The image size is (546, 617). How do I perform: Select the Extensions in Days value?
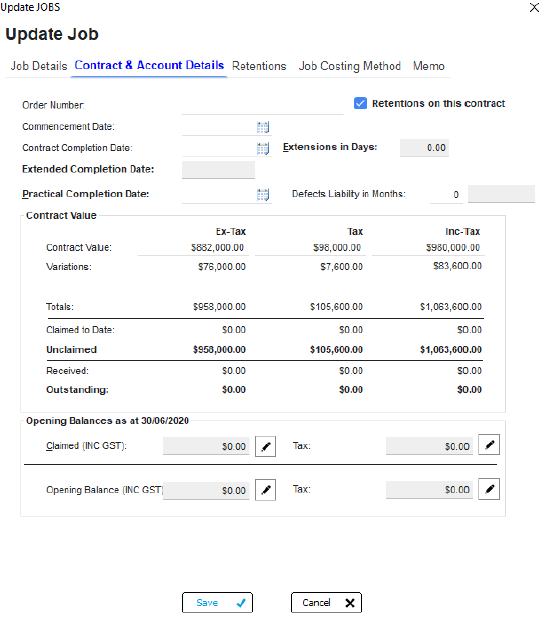[x=424, y=148]
